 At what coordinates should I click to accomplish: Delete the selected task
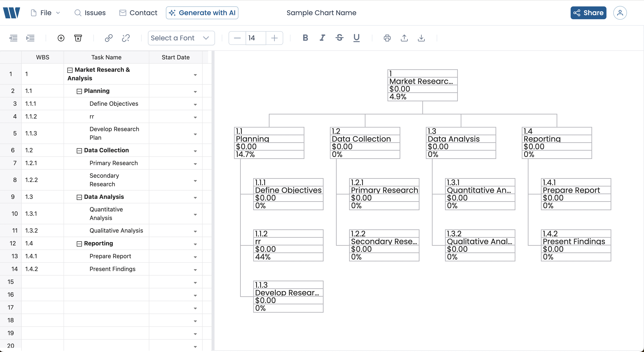(x=78, y=38)
